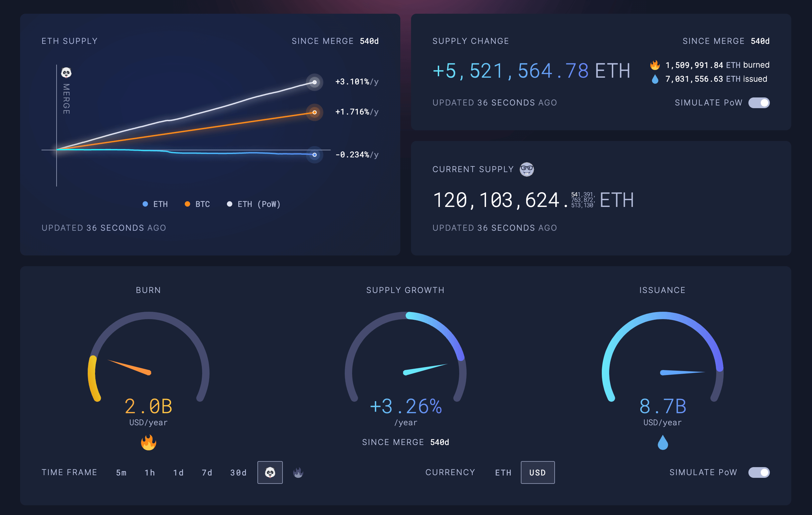Switch currency to ETH
The width and height of the screenshot is (812, 515).
click(503, 472)
